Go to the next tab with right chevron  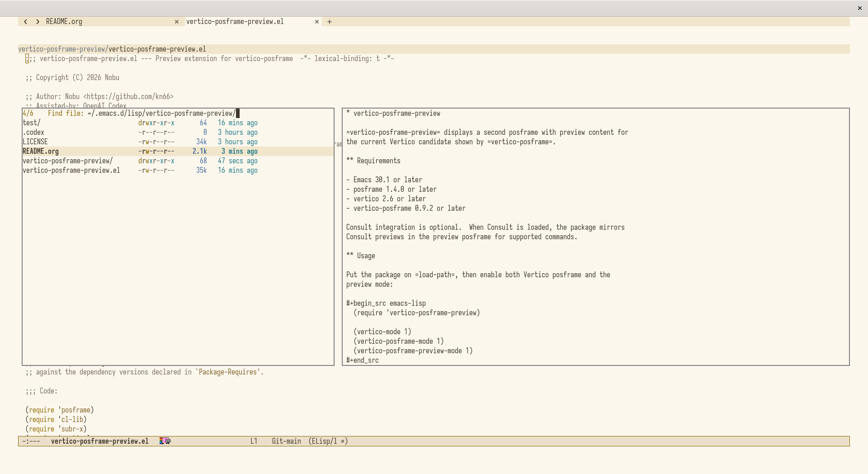[38, 22]
